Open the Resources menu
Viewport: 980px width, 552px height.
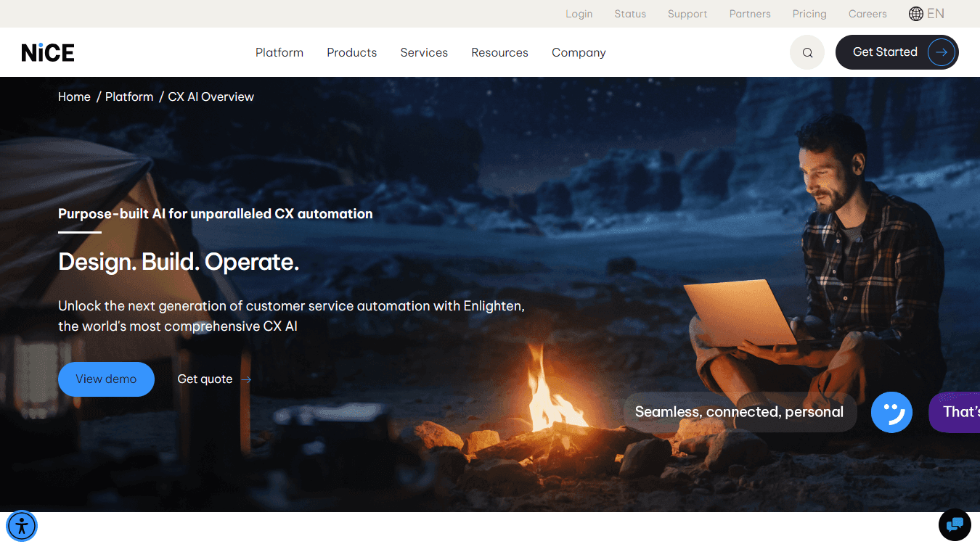pos(499,52)
